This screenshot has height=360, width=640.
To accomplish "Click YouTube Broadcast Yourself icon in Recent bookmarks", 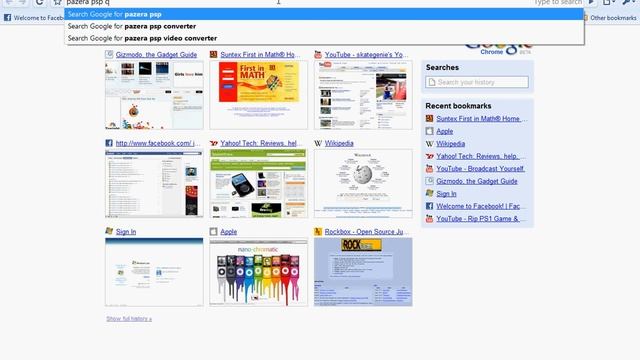I will (x=429, y=168).
